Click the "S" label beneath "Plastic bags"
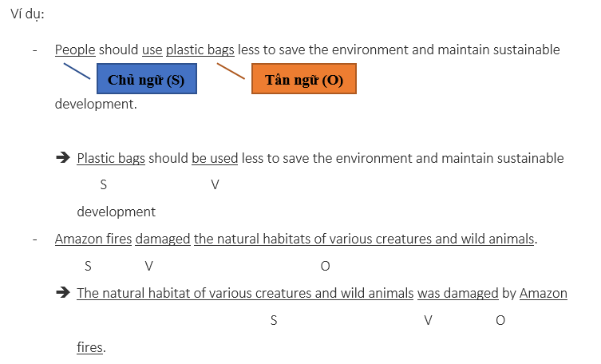Screen dimensions: 601x364 tap(104, 185)
